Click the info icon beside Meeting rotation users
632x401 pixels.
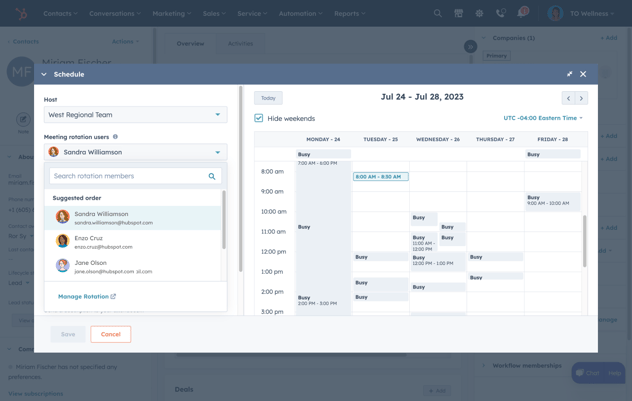(115, 137)
